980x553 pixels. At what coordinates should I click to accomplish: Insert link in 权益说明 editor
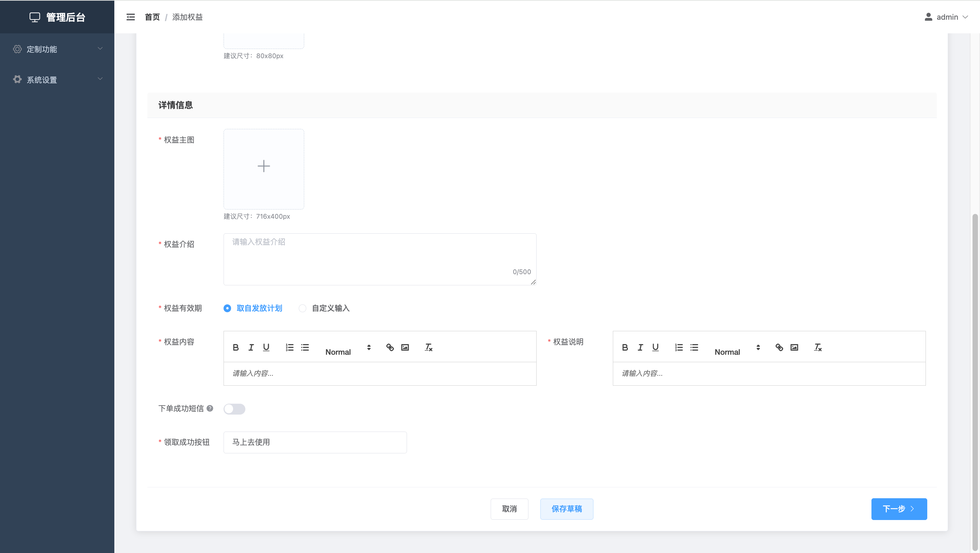point(779,347)
